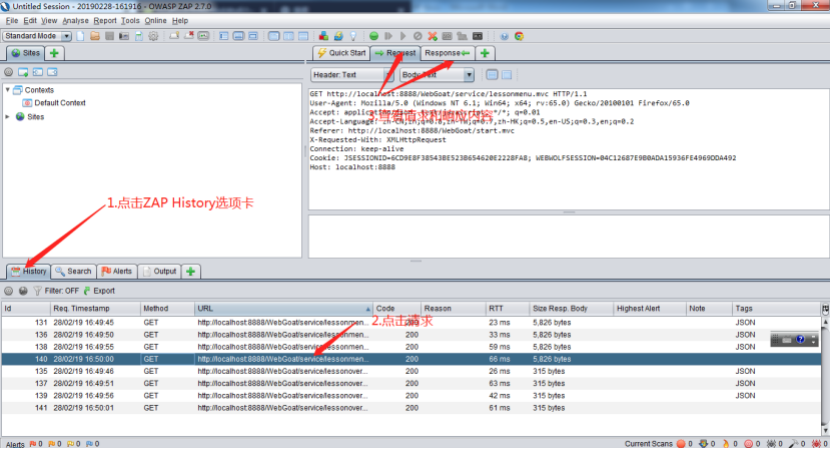Click the History link with sites selection icon
Viewport: 832px width, 450px height.
pos(23,291)
